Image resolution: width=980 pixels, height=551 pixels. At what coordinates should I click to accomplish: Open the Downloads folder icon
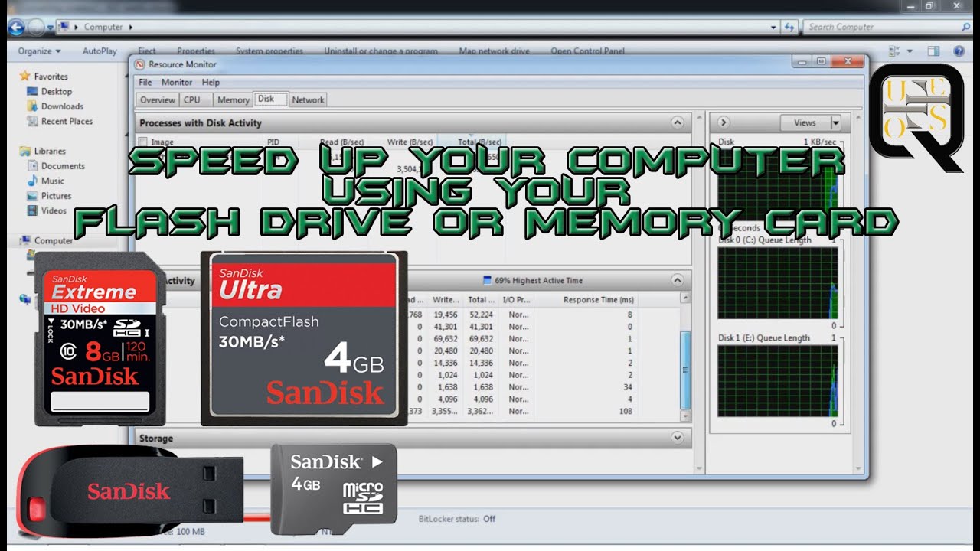[x=32, y=106]
